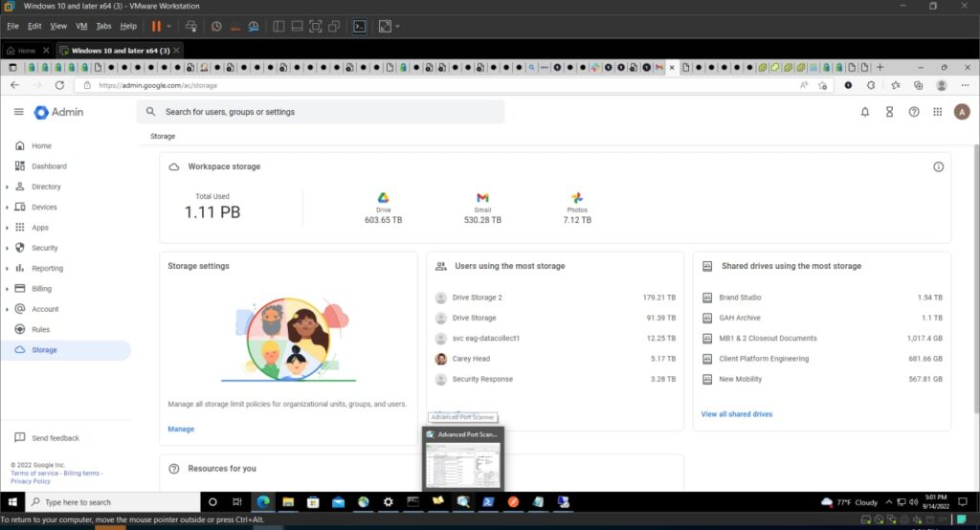Expand the Account sidebar section
Screen dimensions: 980x530
coord(7,309)
